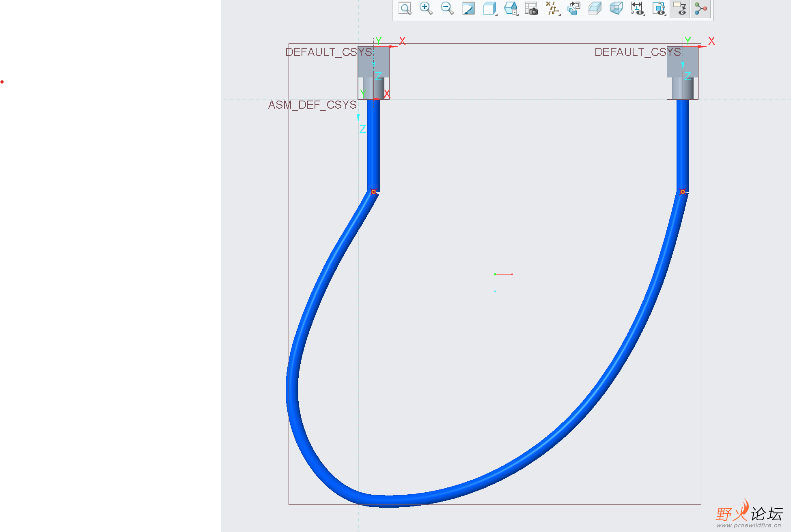Image resolution: width=791 pixels, height=532 pixels.
Task: Pick the right connector block
Action: [683, 73]
